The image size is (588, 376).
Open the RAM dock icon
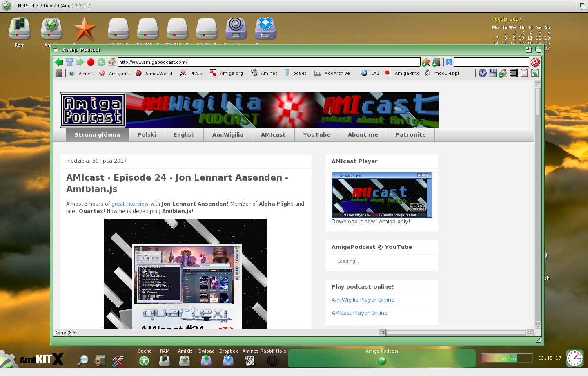(165, 361)
